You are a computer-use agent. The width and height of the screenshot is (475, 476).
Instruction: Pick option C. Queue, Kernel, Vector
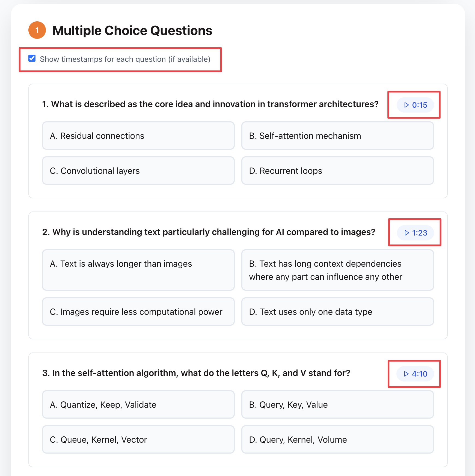point(138,439)
